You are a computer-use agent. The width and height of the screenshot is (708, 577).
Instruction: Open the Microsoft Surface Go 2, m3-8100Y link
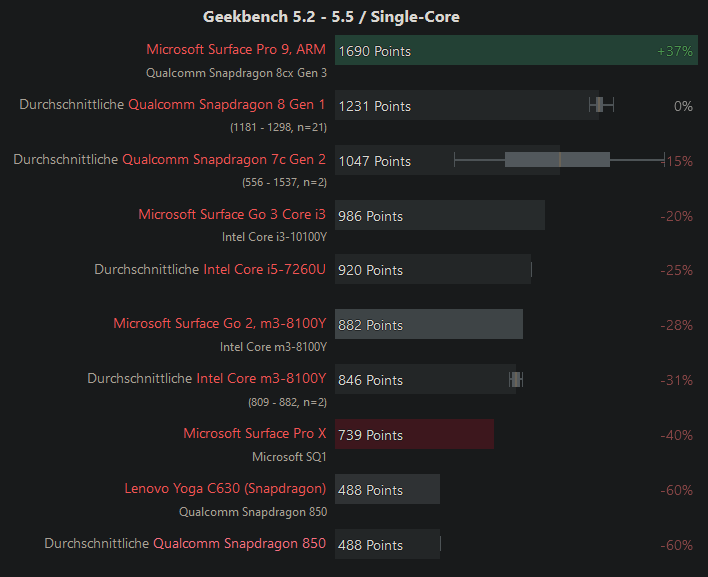click(219, 324)
